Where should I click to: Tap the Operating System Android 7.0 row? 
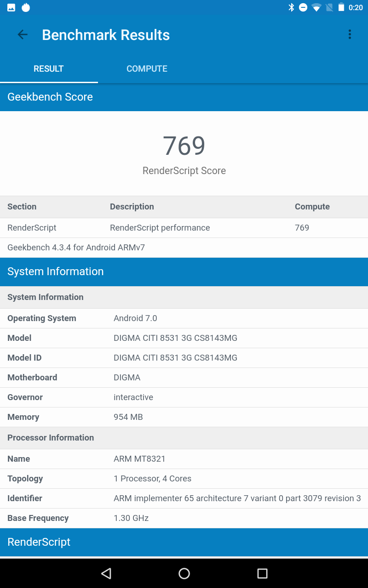[x=184, y=318]
